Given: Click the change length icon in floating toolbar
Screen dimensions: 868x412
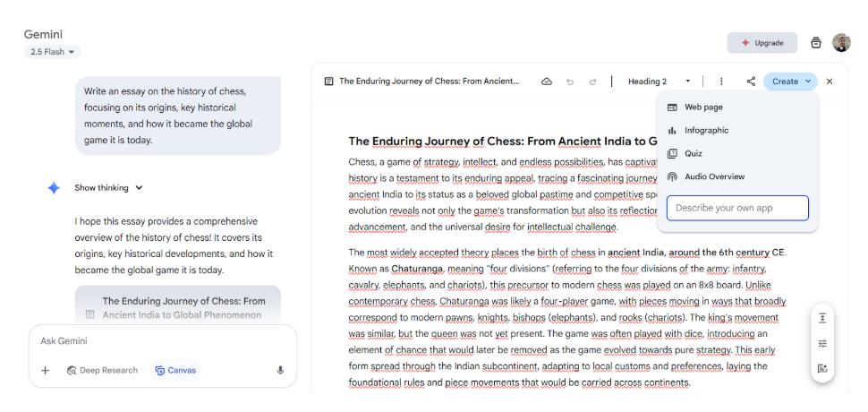Looking at the screenshot, I should click(822, 318).
